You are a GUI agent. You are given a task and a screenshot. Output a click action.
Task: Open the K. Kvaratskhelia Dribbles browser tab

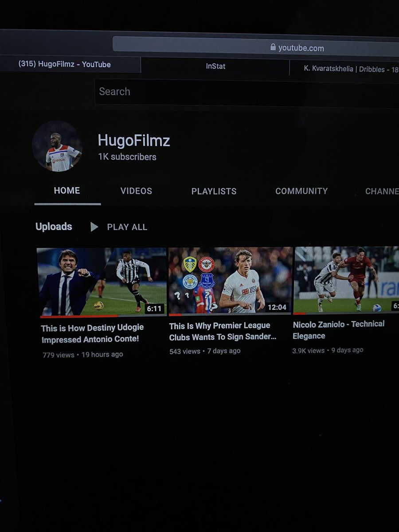(344, 68)
